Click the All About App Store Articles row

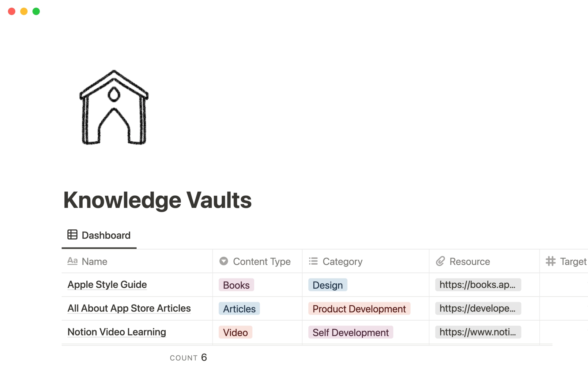pyautogui.click(x=130, y=308)
